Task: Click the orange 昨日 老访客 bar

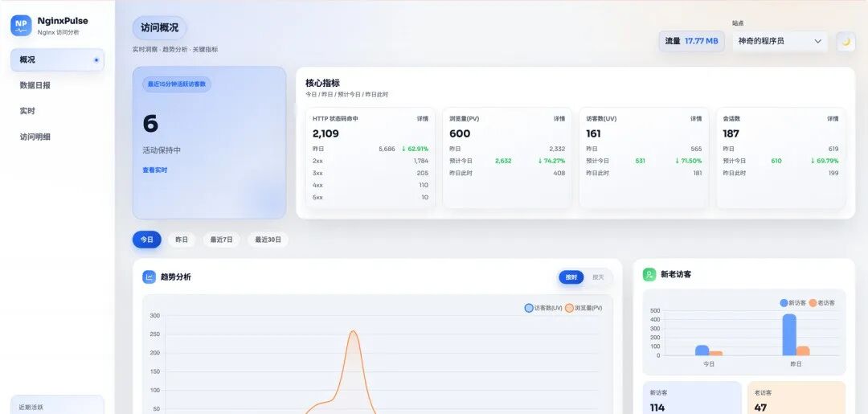Action: 803,351
